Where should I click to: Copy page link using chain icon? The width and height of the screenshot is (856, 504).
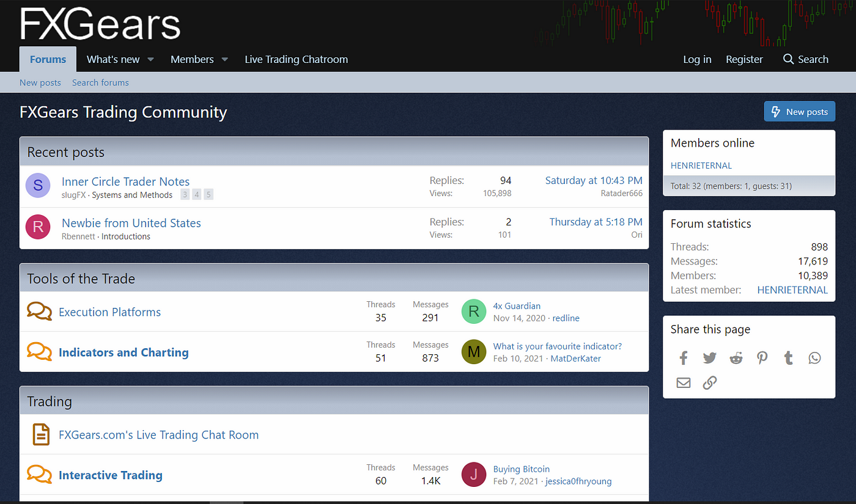(709, 383)
